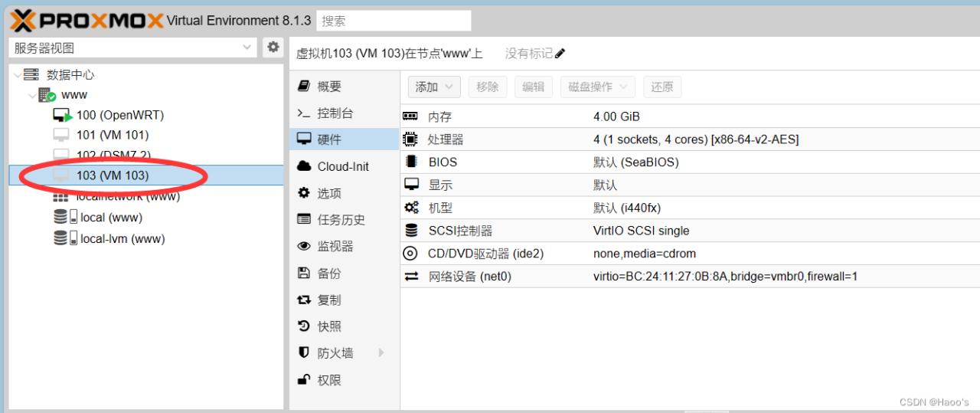Expand the 防火墙 submenu arrow

click(x=381, y=353)
